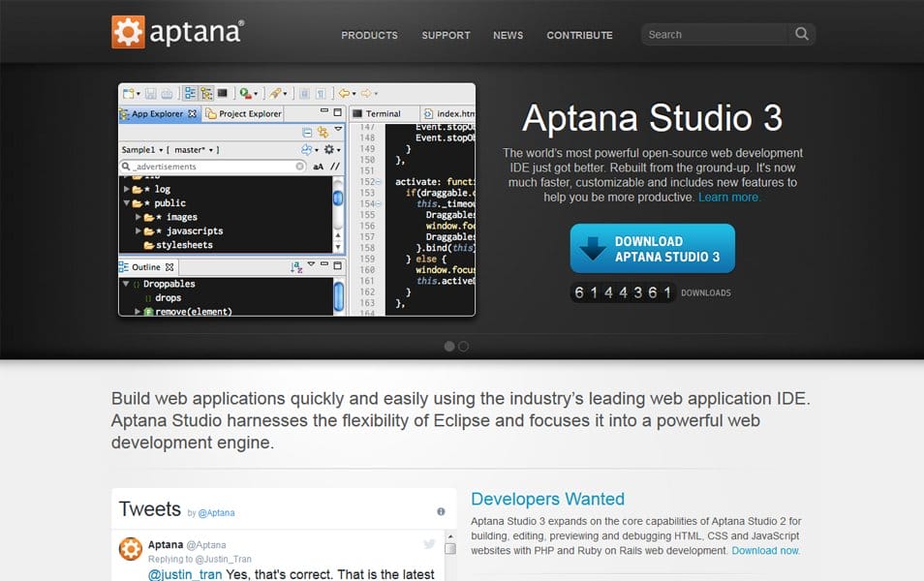
Task: Expand the log folder
Action: (127, 189)
